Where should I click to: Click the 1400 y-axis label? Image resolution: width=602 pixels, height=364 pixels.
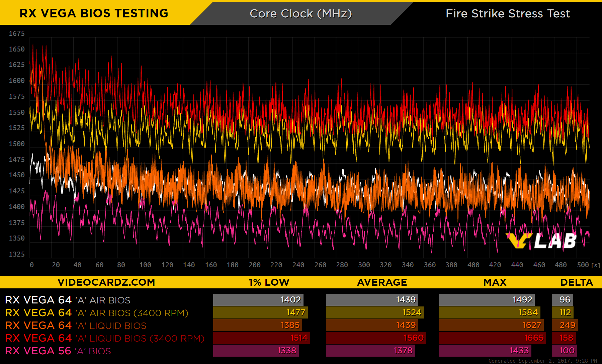17,207
